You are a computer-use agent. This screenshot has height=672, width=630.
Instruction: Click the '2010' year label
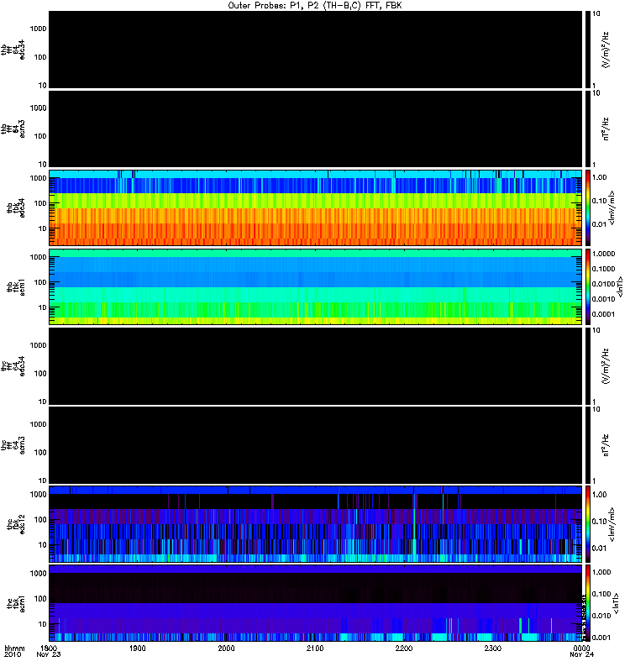click(13, 654)
